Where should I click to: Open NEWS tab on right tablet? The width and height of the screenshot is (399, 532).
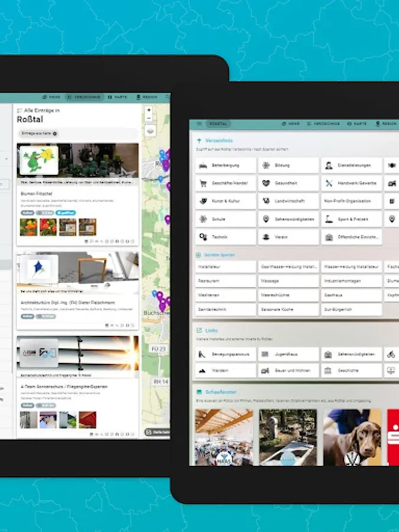tap(291, 124)
